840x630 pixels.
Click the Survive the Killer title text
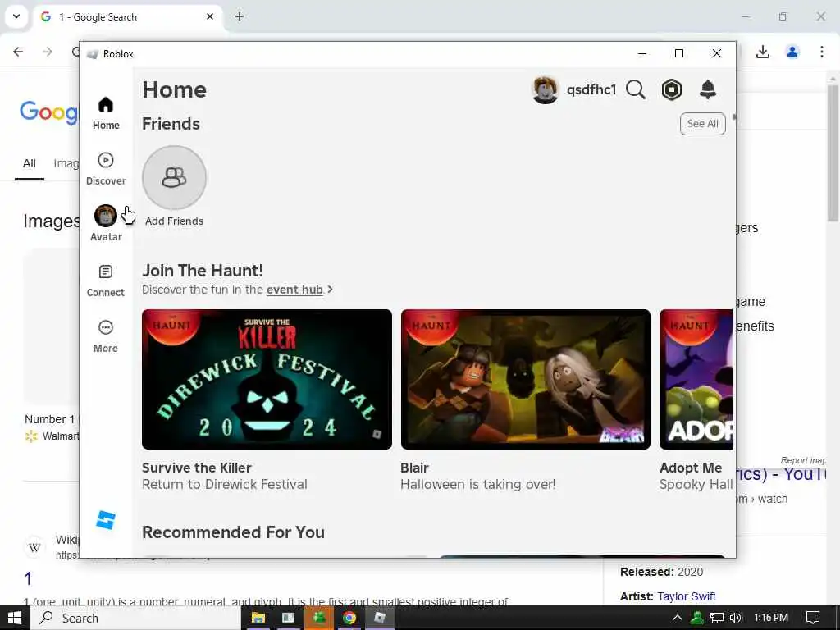click(197, 468)
